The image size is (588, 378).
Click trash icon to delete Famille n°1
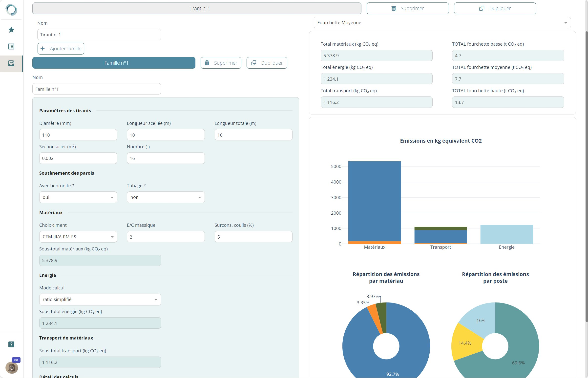(x=207, y=63)
